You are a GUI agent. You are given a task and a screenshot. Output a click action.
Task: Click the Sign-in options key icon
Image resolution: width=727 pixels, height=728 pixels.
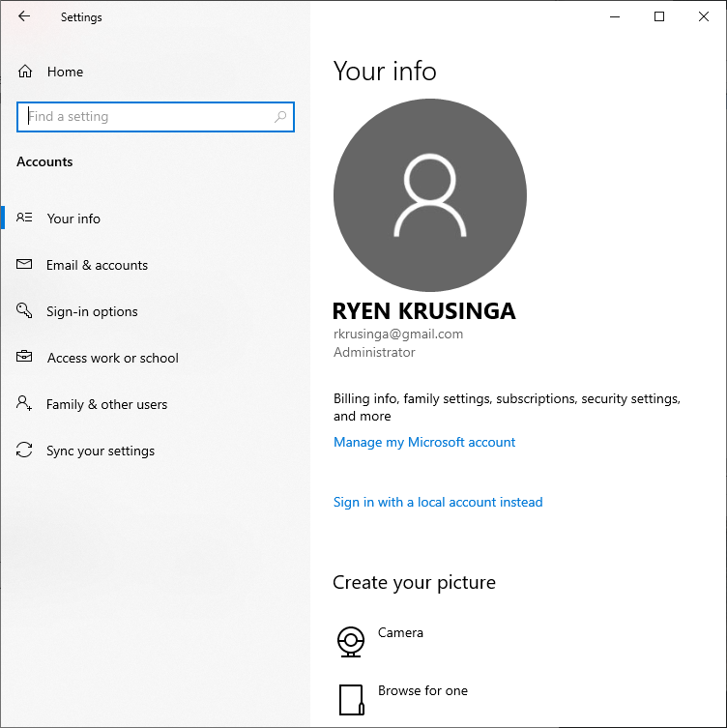click(24, 310)
